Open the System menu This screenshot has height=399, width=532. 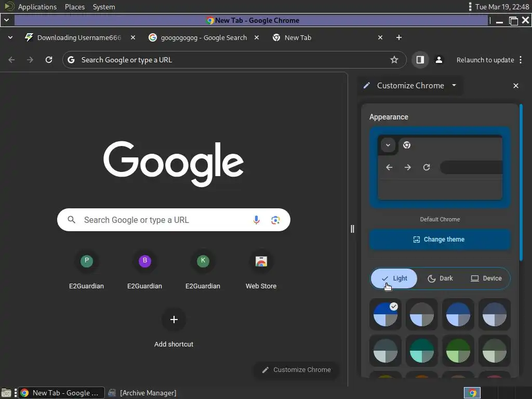click(104, 7)
